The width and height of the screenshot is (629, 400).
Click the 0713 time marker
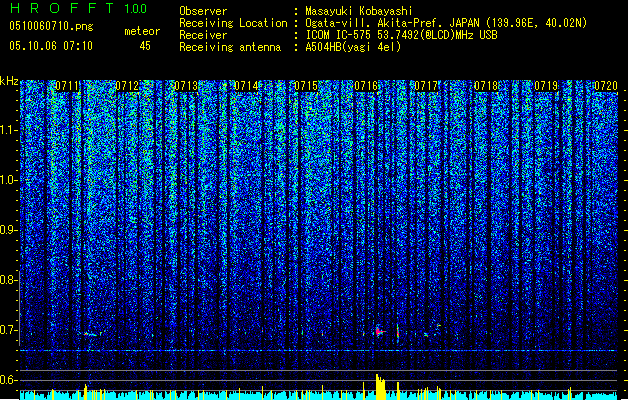[187, 86]
